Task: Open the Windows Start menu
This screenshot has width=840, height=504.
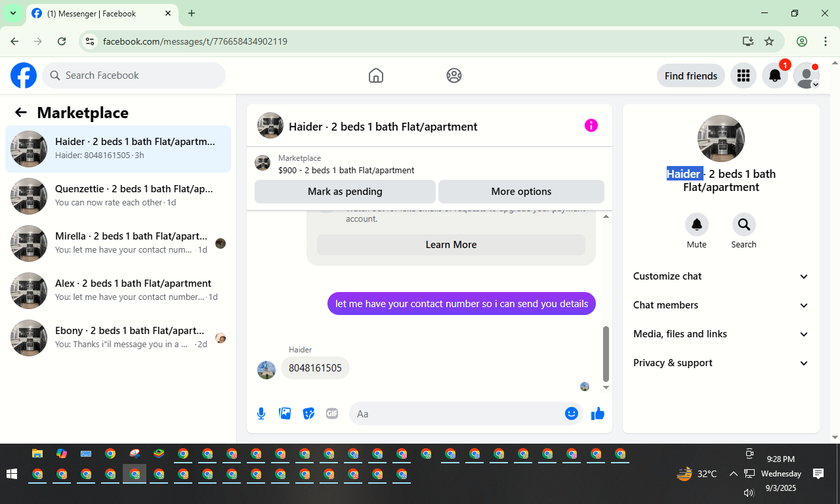Action: [11, 474]
